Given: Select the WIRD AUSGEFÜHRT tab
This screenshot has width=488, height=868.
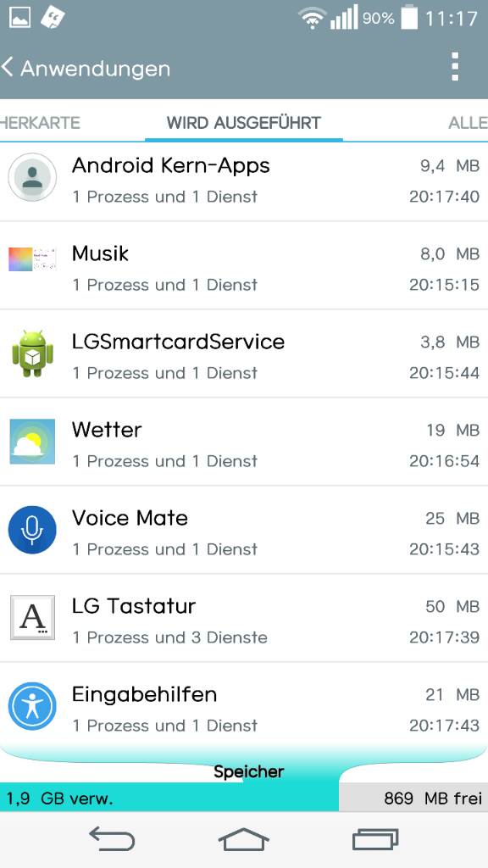Looking at the screenshot, I should (244, 122).
